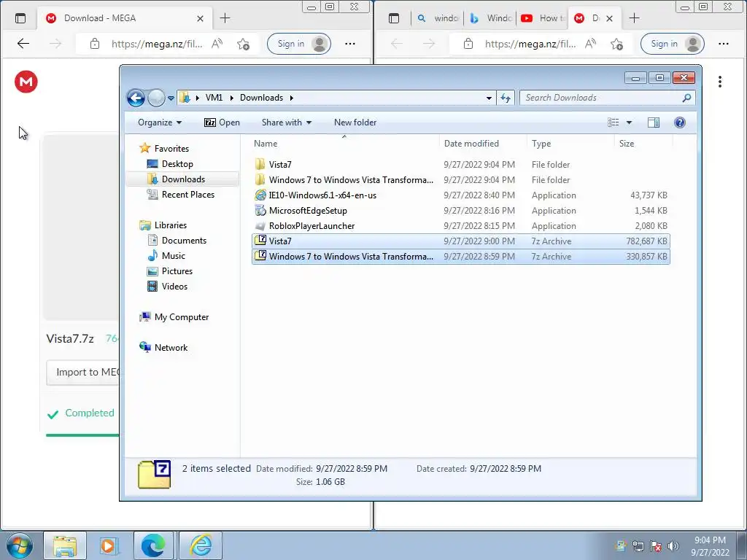Open settings menu in left Edge window
747x560 pixels.
pyautogui.click(x=350, y=44)
